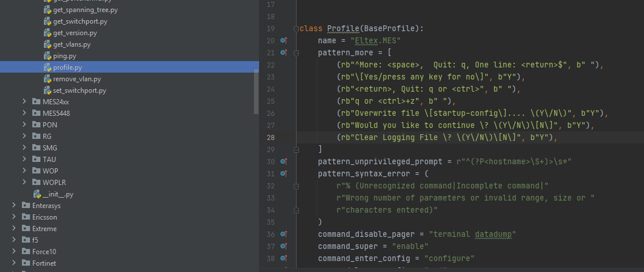
Task: Open get_vlans.py file
Action: point(72,44)
